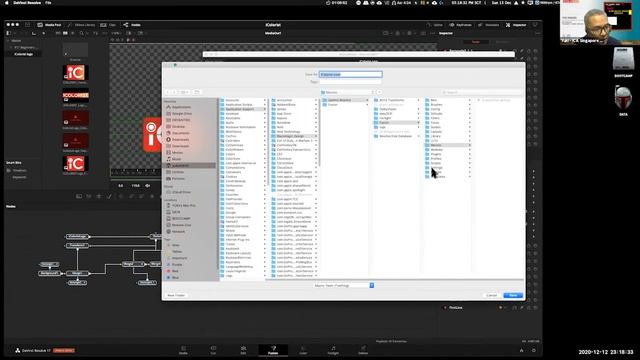Click the forward arrow in save dialog
The image size is (640, 360).
click(x=174, y=92)
